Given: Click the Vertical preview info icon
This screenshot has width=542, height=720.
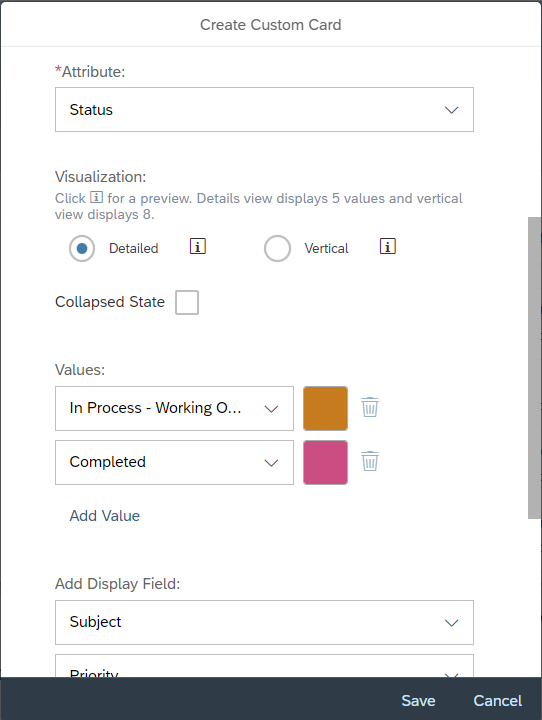Looking at the screenshot, I should coord(388,247).
